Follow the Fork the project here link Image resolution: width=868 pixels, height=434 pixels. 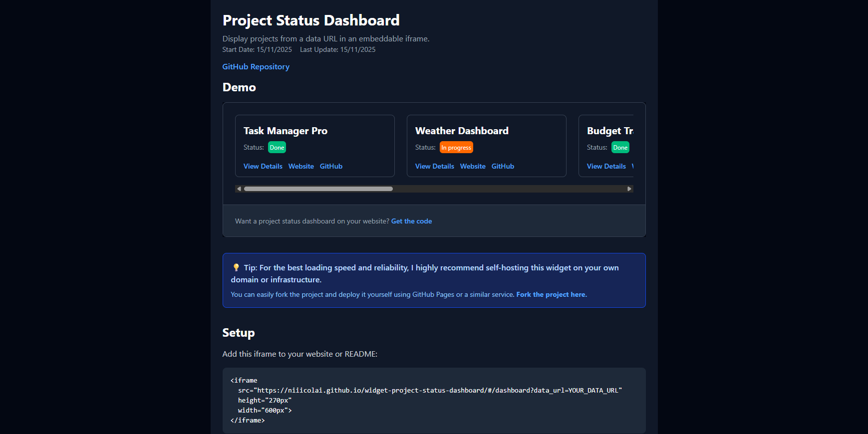(552, 294)
